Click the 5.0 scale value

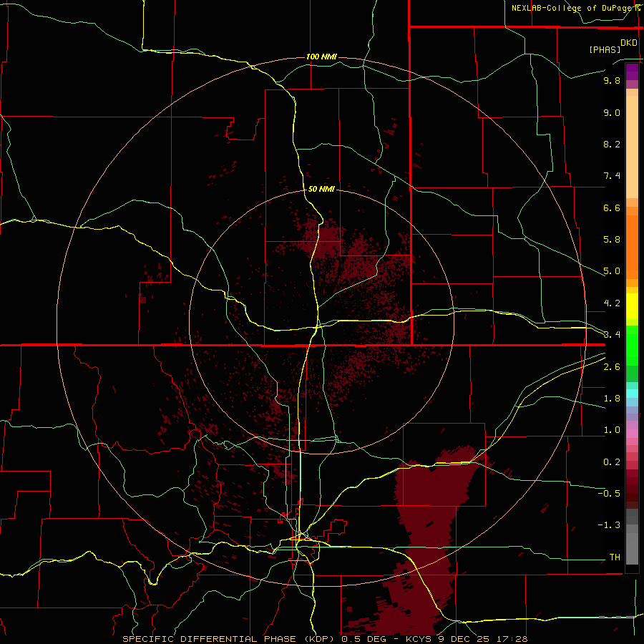(612, 271)
